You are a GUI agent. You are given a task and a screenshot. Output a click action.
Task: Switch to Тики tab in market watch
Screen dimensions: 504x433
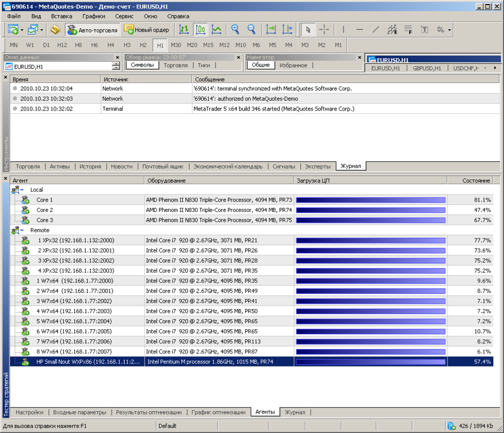coord(204,65)
